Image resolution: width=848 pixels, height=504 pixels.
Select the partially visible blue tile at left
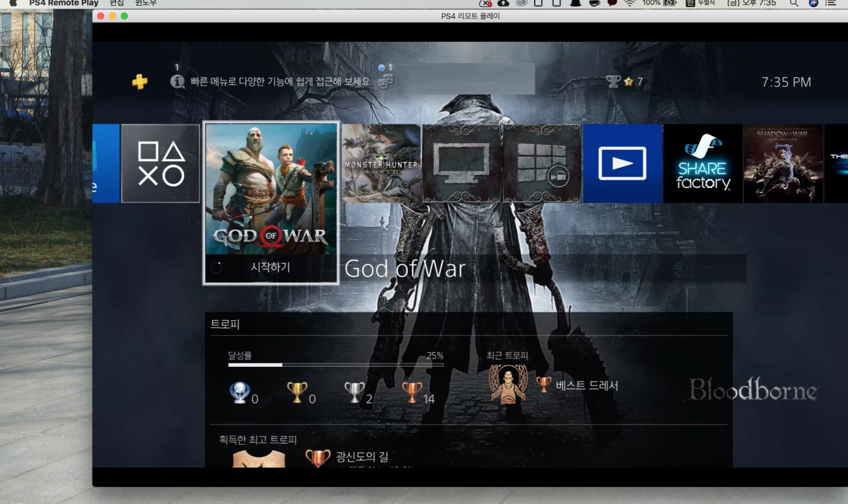tap(106, 163)
